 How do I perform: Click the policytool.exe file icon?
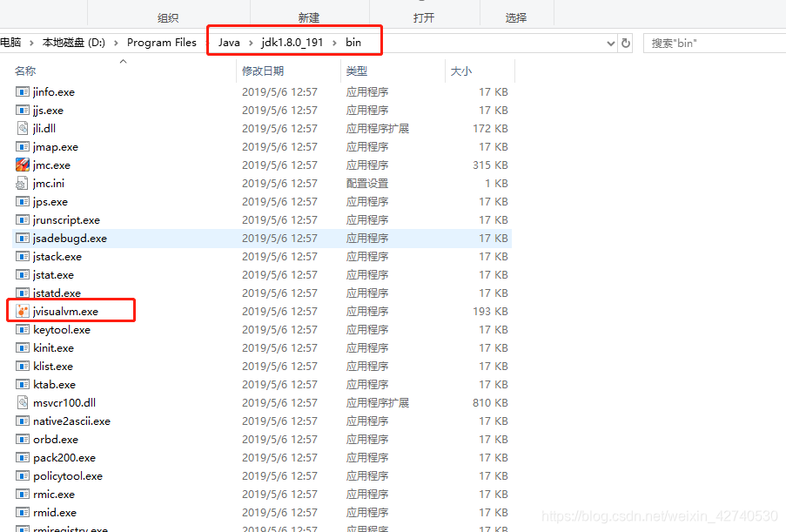(22, 476)
